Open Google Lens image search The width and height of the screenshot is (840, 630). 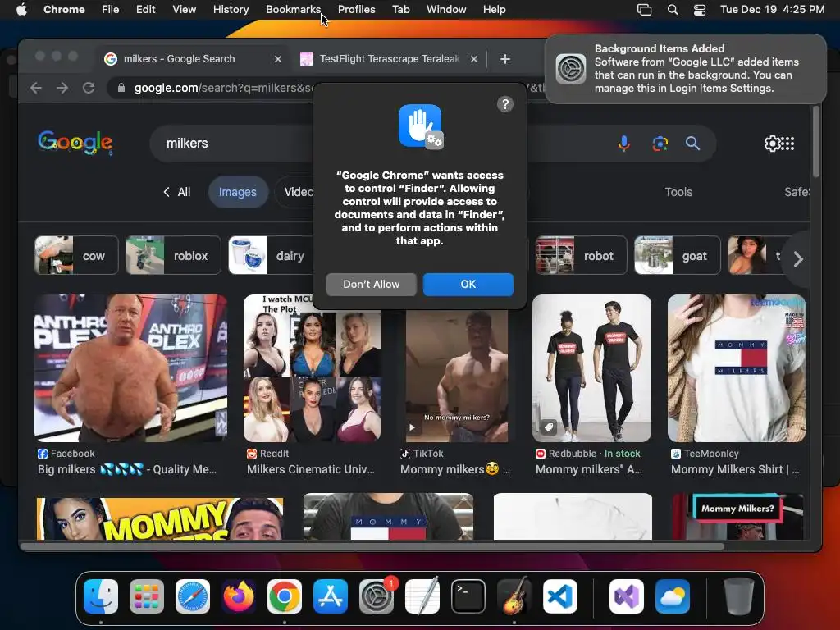pyautogui.click(x=660, y=143)
